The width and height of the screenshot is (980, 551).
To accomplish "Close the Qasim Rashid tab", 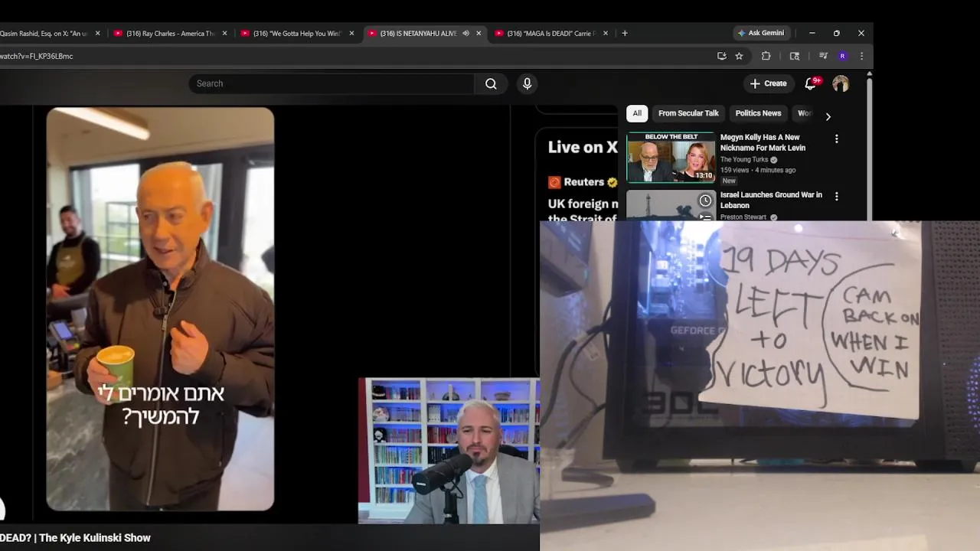I will pyautogui.click(x=97, y=34).
